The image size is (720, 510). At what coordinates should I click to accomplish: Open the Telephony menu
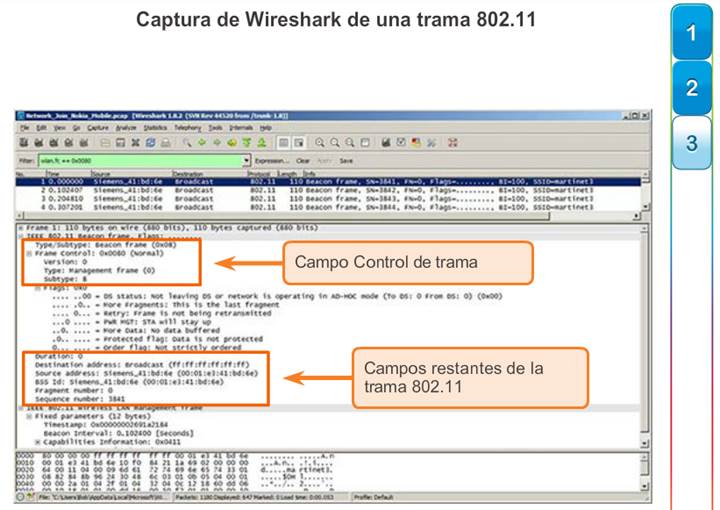188,128
